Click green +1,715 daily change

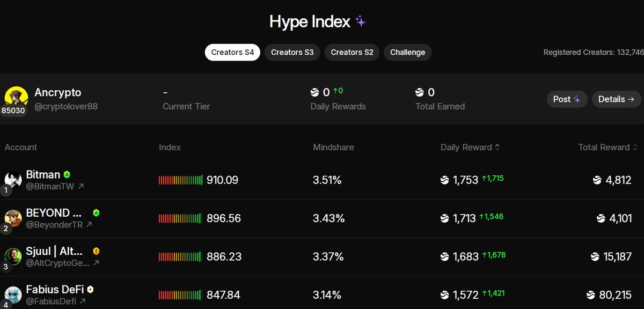pyautogui.click(x=493, y=178)
